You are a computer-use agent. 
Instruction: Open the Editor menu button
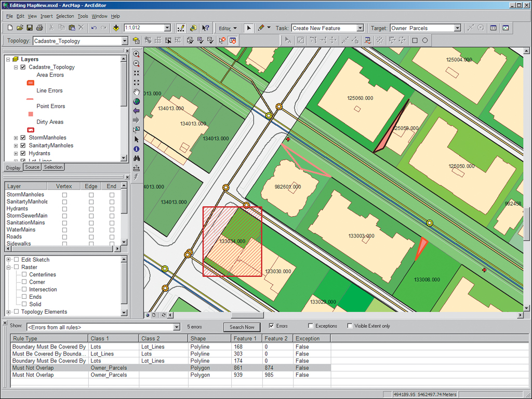click(x=228, y=28)
